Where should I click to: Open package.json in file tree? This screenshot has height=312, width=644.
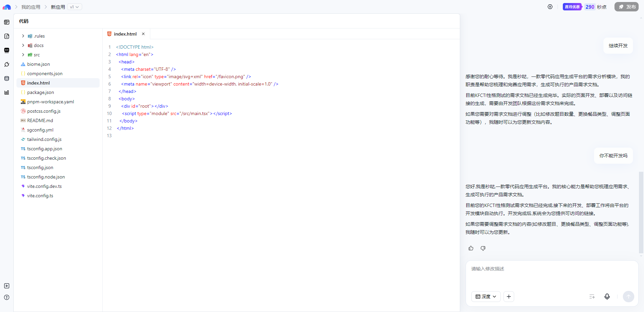(58, 92)
